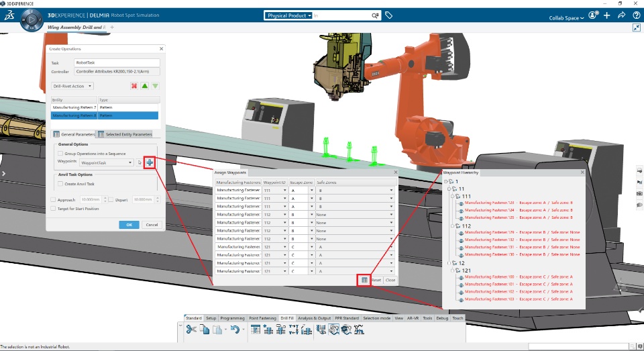
Task: Collapse root node 1 in Waypoint Hierarchy
Action: click(x=445, y=181)
